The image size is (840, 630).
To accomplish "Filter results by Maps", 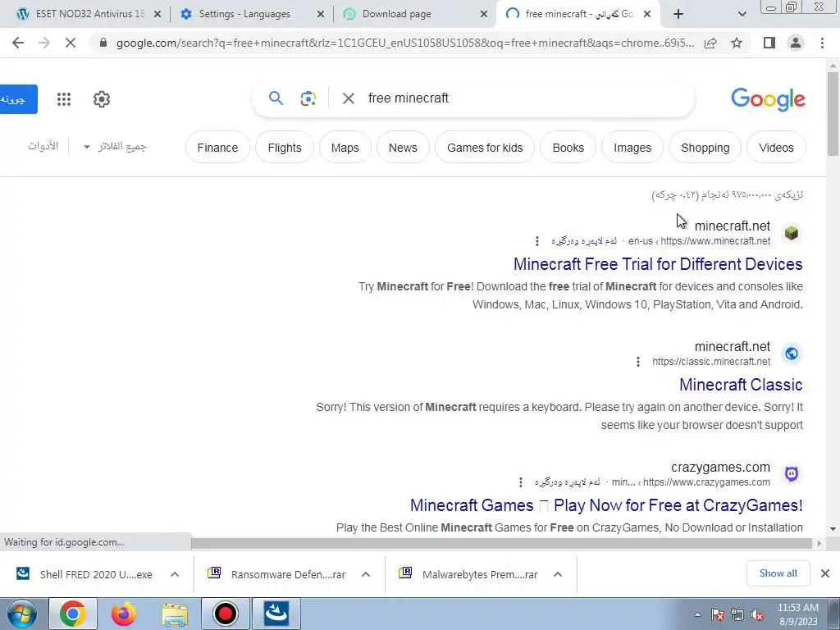I will tap(345, 148).
